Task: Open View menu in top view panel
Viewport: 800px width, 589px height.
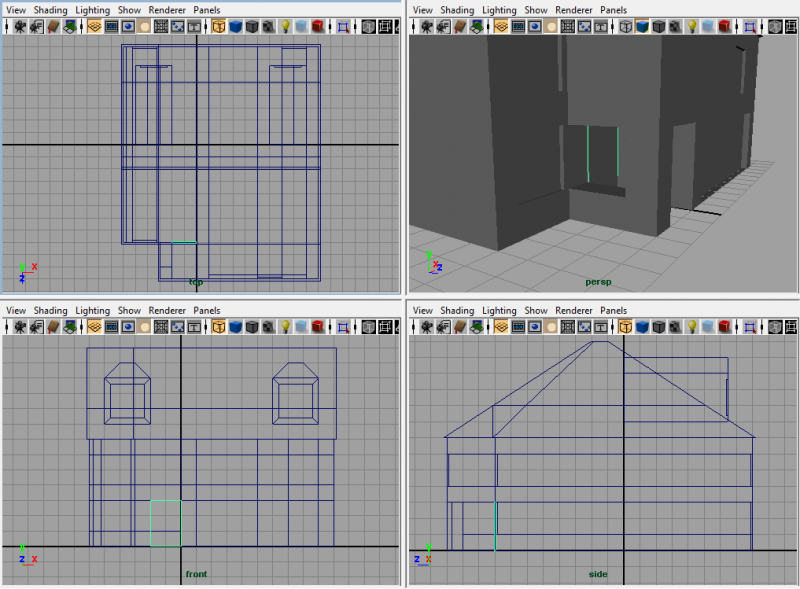Action: pos(16,10)
